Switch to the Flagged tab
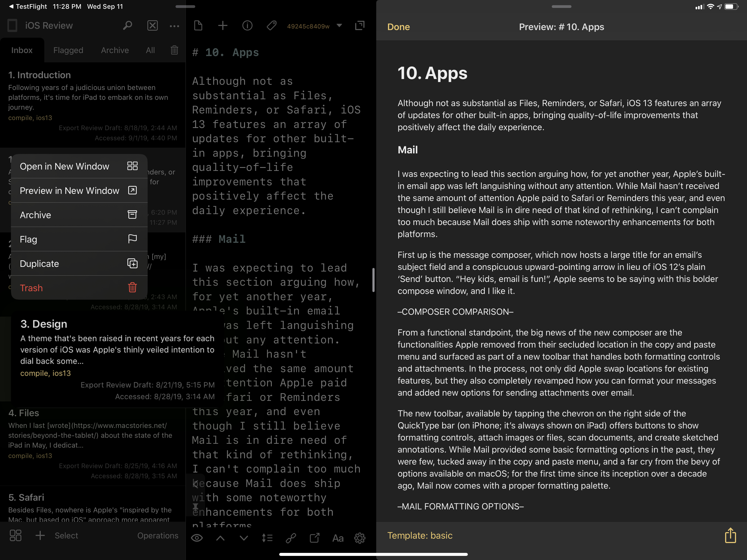Image resolution: width=747 pixels, height=560 pixels. point(68,50)
